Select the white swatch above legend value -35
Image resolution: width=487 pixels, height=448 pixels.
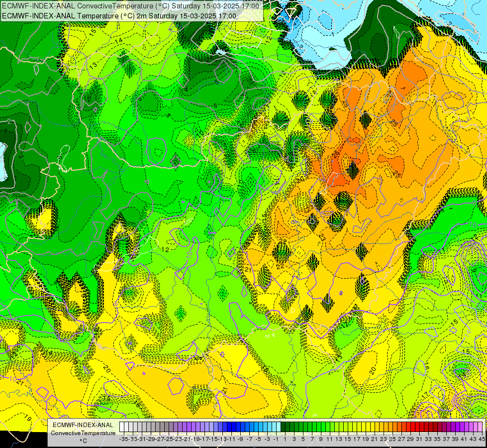point(122,427)
